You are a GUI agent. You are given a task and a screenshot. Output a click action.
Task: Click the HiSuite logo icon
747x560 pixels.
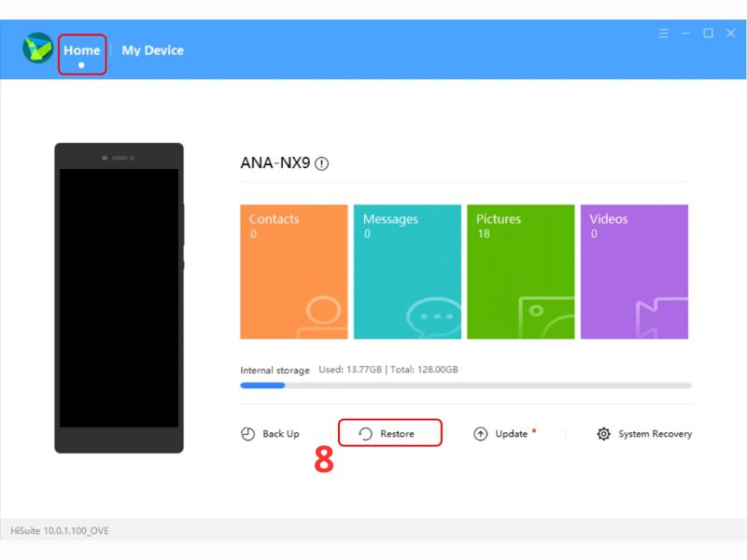38,49
